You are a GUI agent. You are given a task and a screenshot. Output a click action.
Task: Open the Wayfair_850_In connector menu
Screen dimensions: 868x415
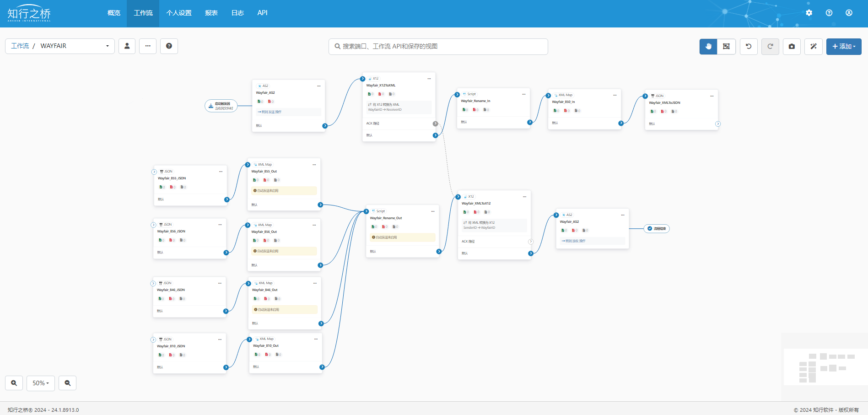[615, 95]
